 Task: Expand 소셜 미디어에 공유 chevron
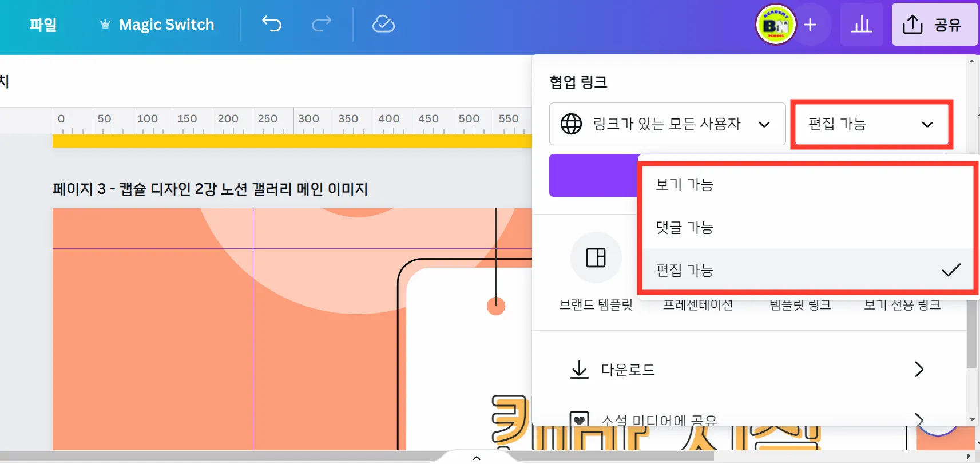(919, 420)
